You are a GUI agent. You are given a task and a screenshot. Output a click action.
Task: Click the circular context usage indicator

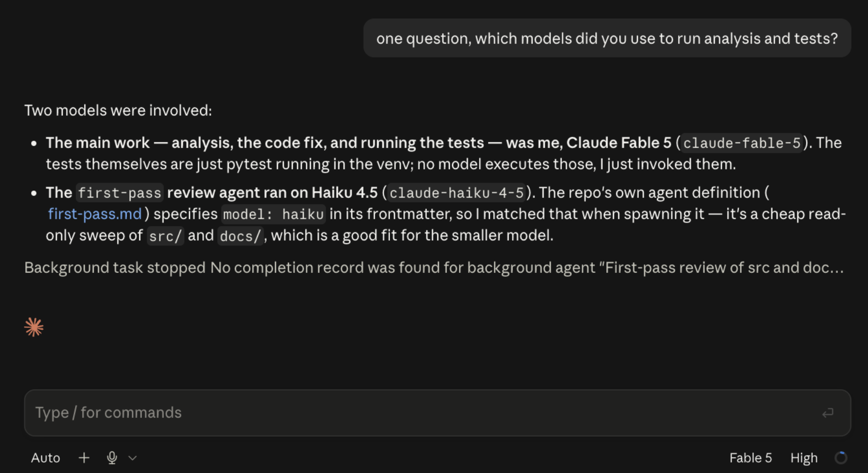841,458
